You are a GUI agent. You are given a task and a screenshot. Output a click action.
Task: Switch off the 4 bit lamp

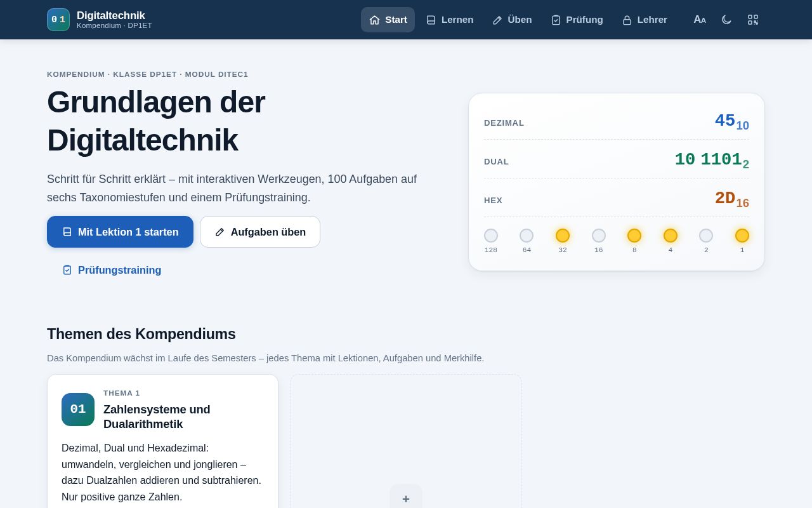coord(671,236)
